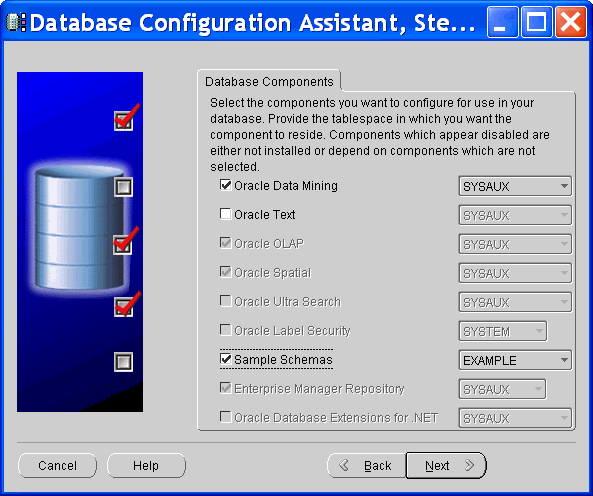Screen dimensions: 593x496
Task: Proceed with the Next button
Action: (446, 465)
